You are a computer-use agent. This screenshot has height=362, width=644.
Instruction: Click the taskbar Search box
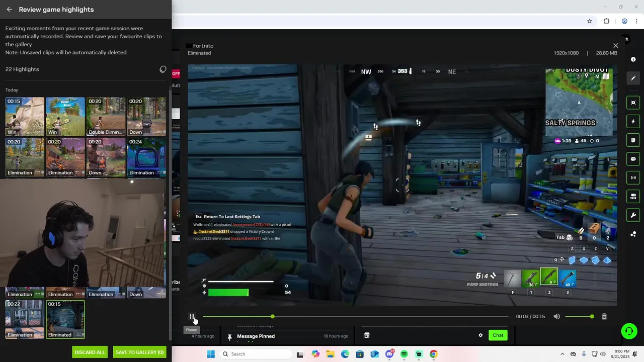255,354
